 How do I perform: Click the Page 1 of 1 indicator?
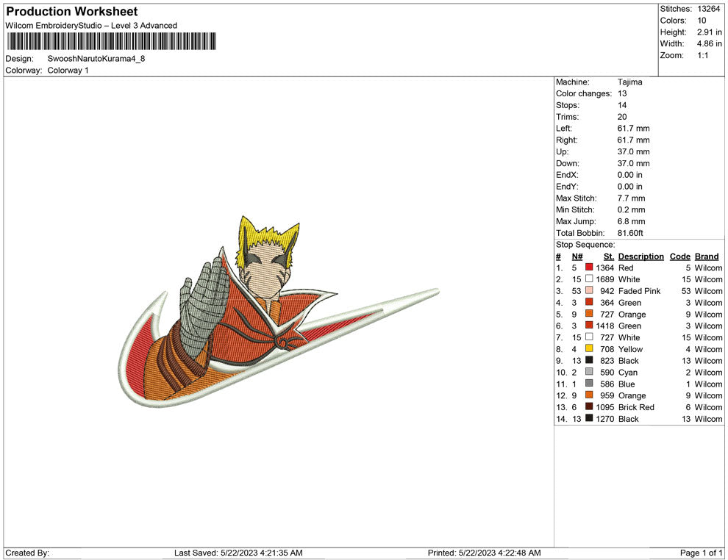pyautogui.click(x=701, y=553)
